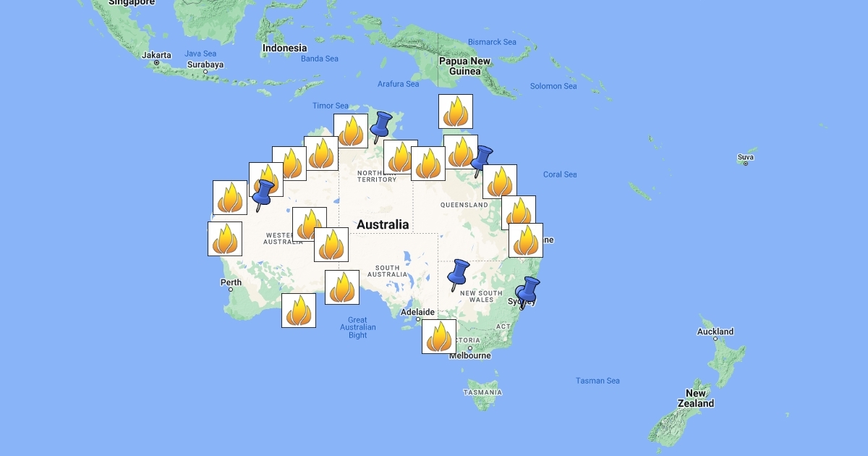The image size is (868, 456).
Task: Select the Melbourne city label
Action: pos(469,355)
